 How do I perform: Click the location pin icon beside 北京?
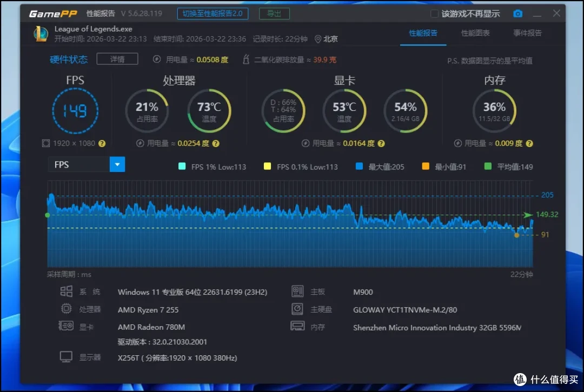click(x=318, y=39)
